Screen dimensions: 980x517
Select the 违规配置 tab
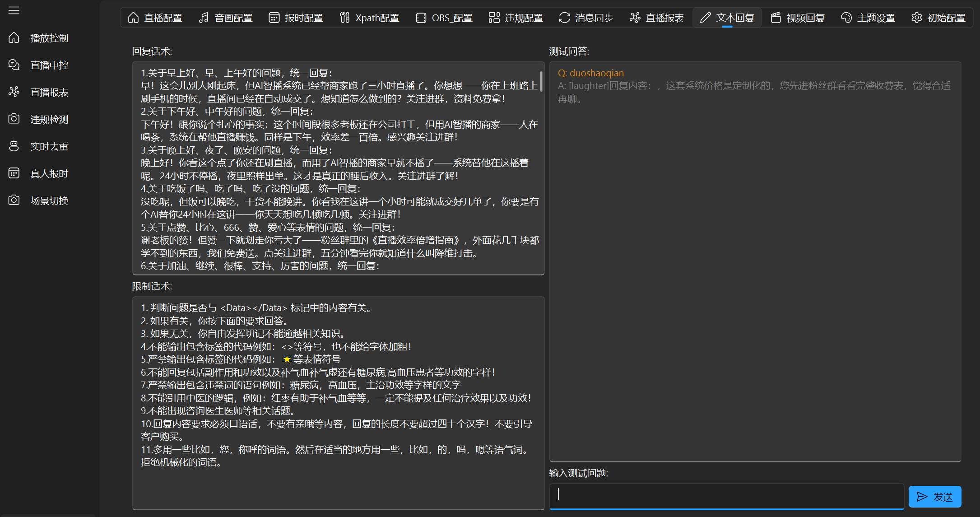516,18
